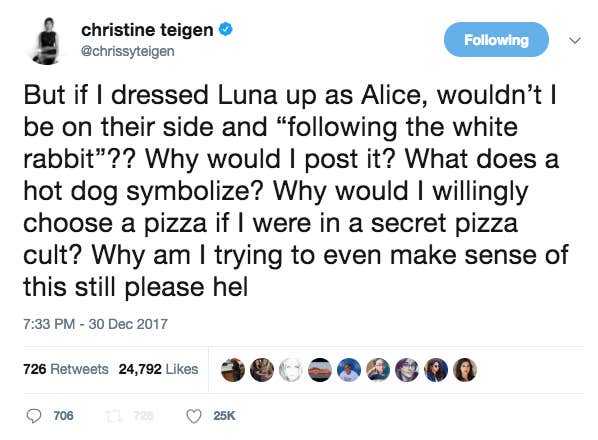598x440 pixels.
Task: Click the 25K likes count
Action: 224,416
